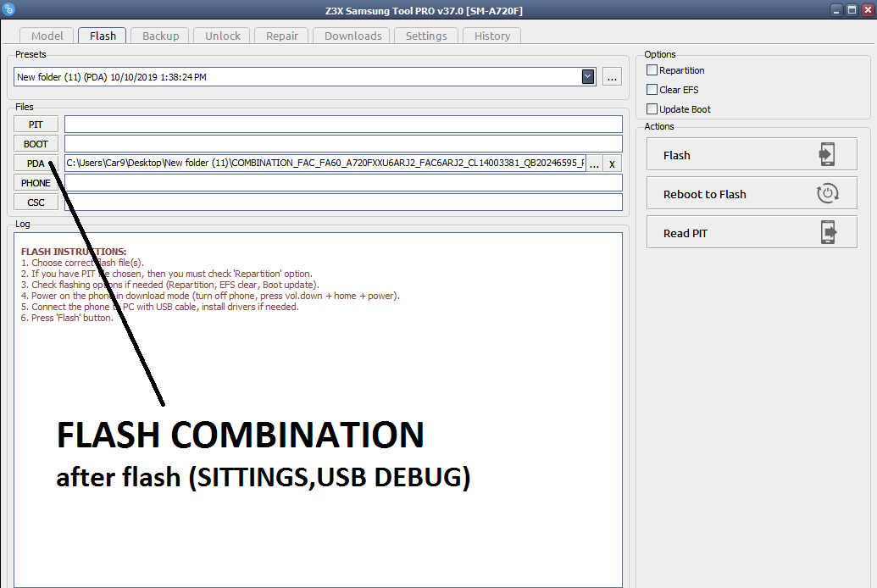
Task: Open the Backup tab
Action: pos(160,36)
